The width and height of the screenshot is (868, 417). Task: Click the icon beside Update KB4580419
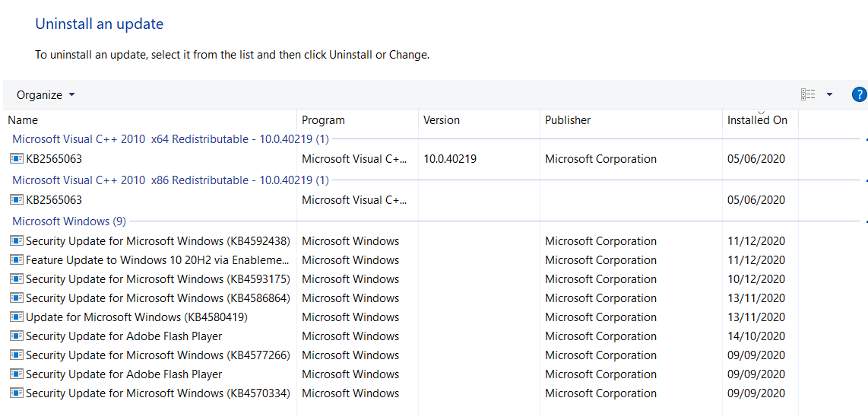[17, 317]
